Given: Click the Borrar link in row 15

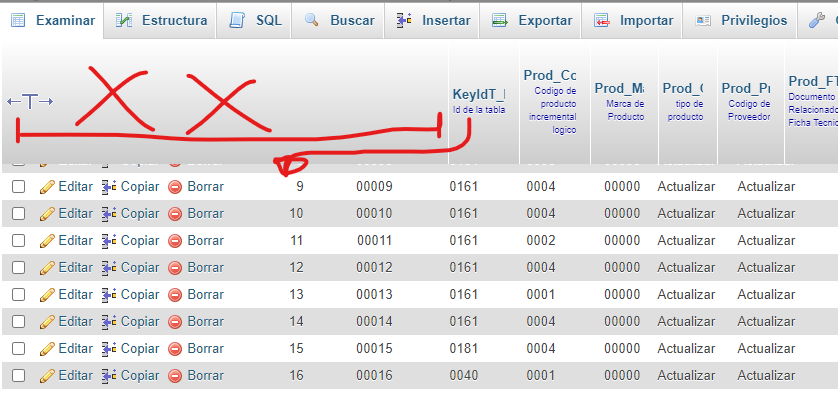Looking at the screenshot, I should (x=205, y=348).
